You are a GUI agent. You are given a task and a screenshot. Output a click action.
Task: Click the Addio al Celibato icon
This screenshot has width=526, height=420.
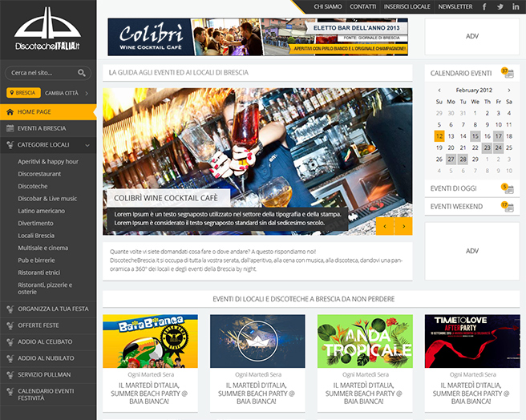coord(10,341)
